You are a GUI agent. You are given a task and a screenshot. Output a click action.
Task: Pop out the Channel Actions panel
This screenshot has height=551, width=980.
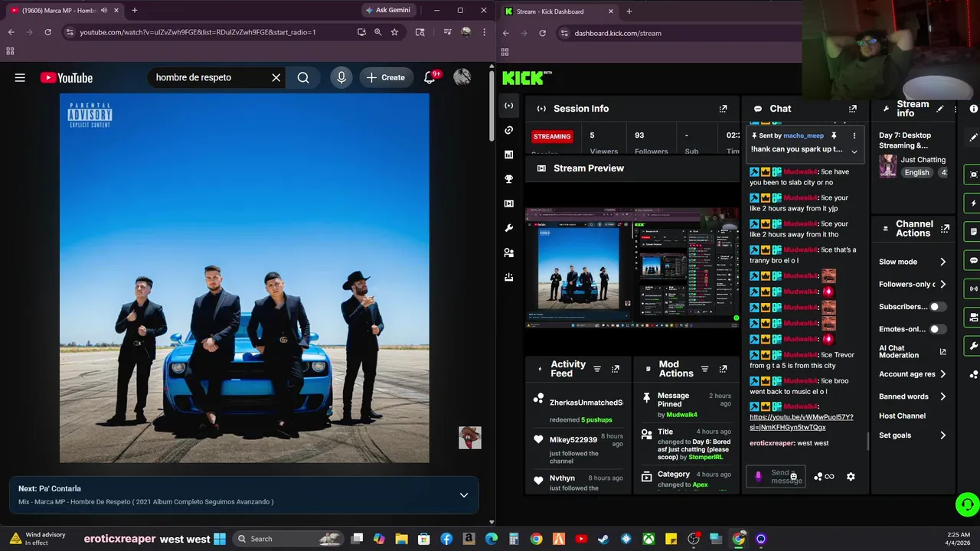945,229
